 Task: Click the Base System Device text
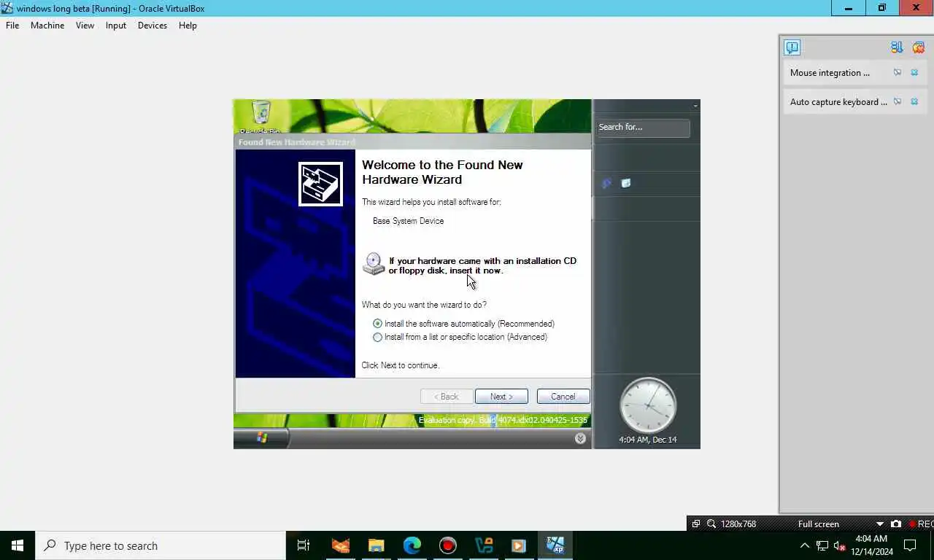pos(408,221)
